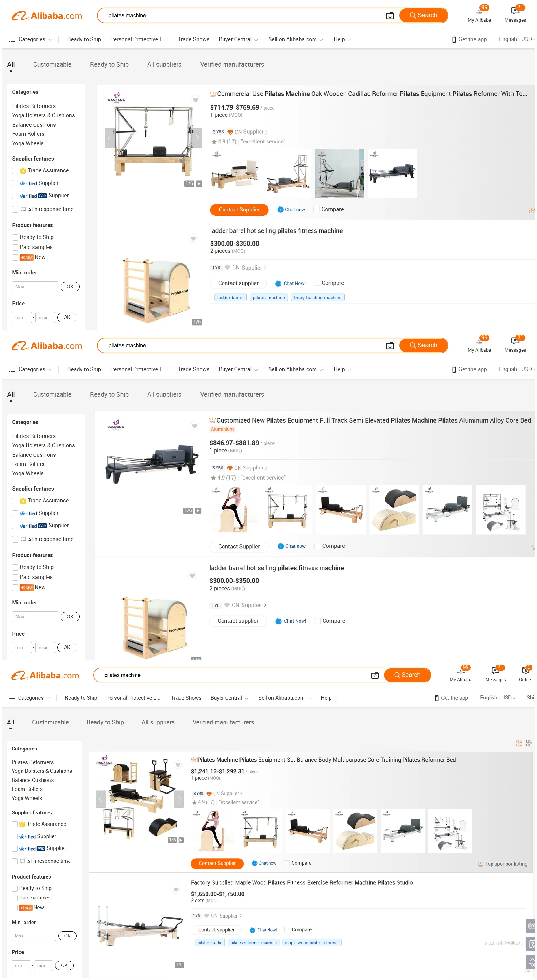Click heart icon on Maple Wood Reformer image
Screen dimensions: 537x980
click(176, 890)
